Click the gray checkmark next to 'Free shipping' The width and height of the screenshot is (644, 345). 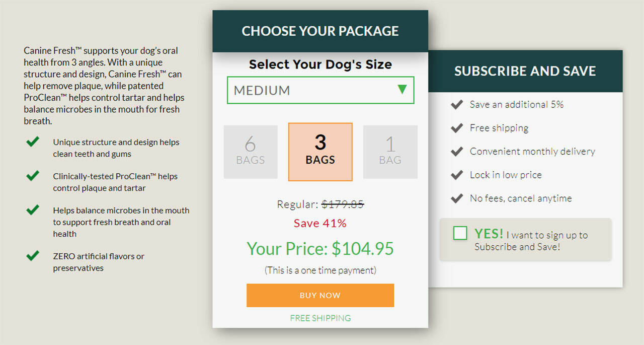[x=457, y=128]
